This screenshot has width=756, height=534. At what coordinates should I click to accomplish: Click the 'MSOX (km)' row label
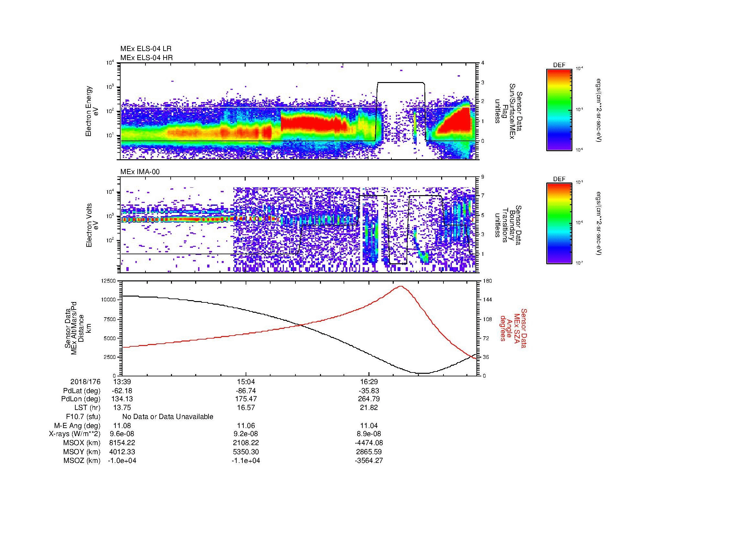[82, 443]
